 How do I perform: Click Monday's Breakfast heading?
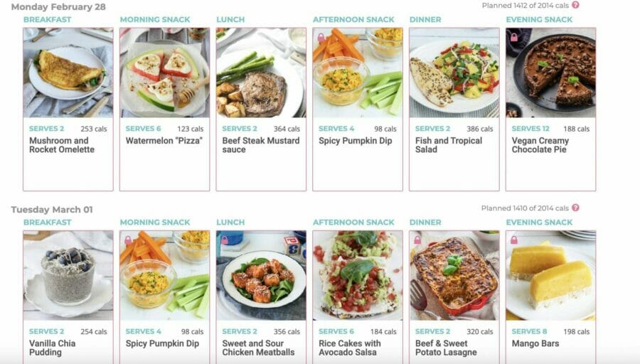tap(48, 20)
